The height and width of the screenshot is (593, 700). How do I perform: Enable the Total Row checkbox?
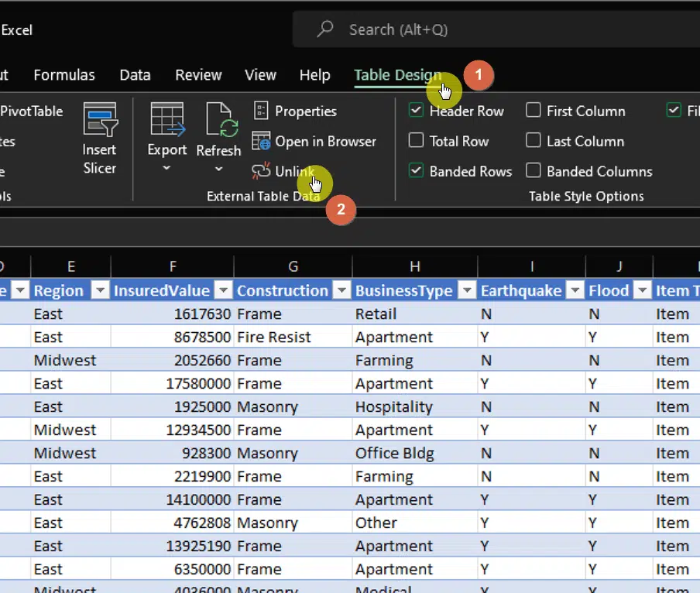[416, 141]
